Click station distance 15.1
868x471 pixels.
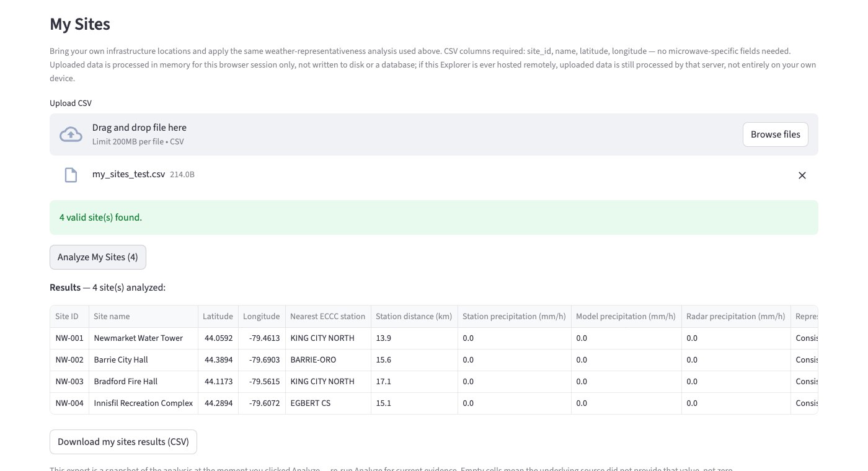pyautogui.click(x=414, y=403)
